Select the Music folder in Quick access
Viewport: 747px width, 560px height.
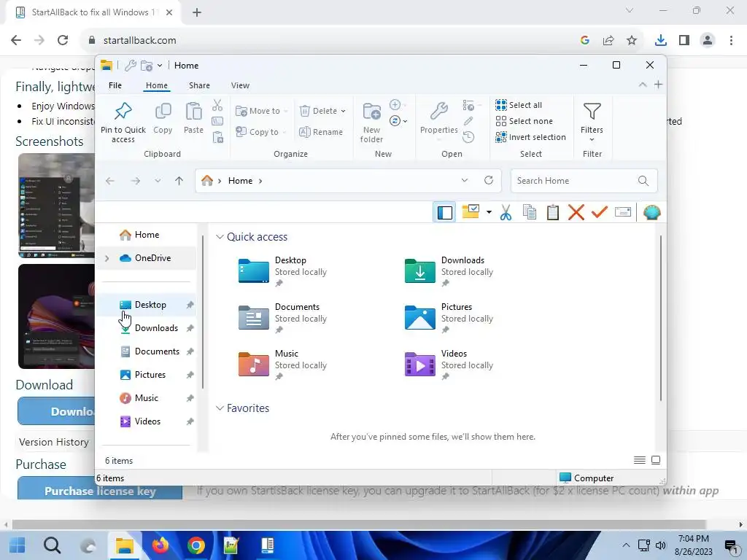[x=283, y=365]
